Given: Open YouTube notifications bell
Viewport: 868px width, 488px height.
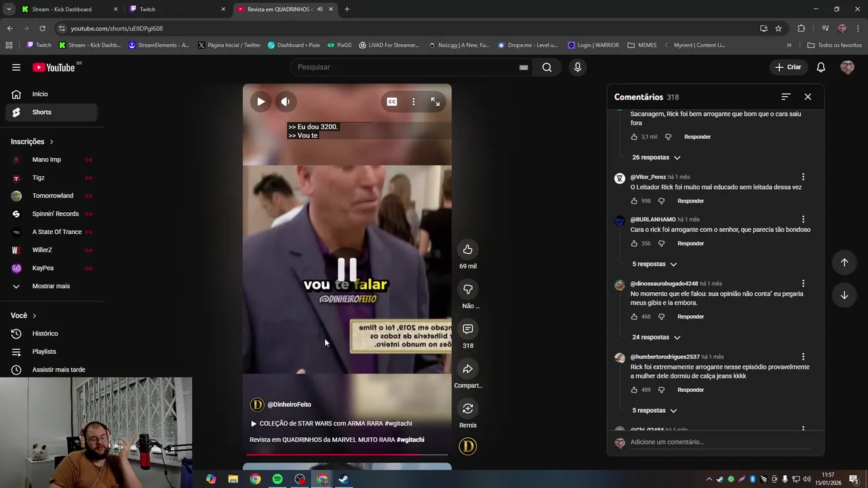Looking at the screenshot, I should [821, 67].
